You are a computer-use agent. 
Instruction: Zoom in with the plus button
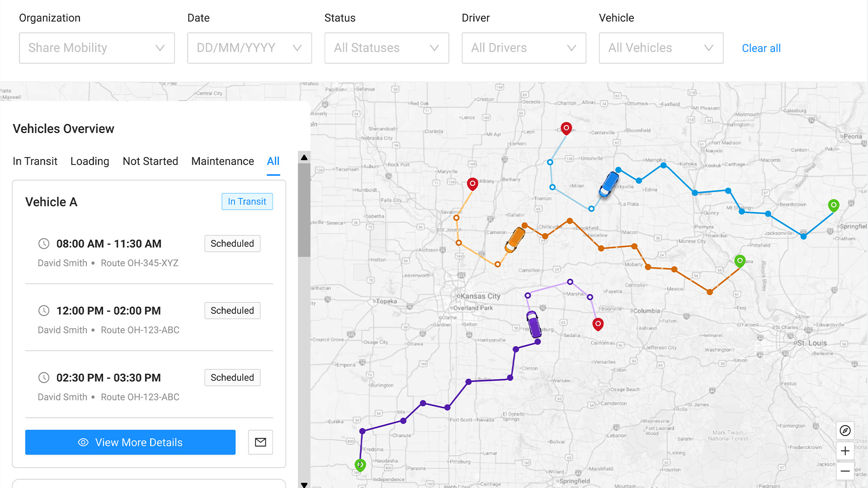845,451
